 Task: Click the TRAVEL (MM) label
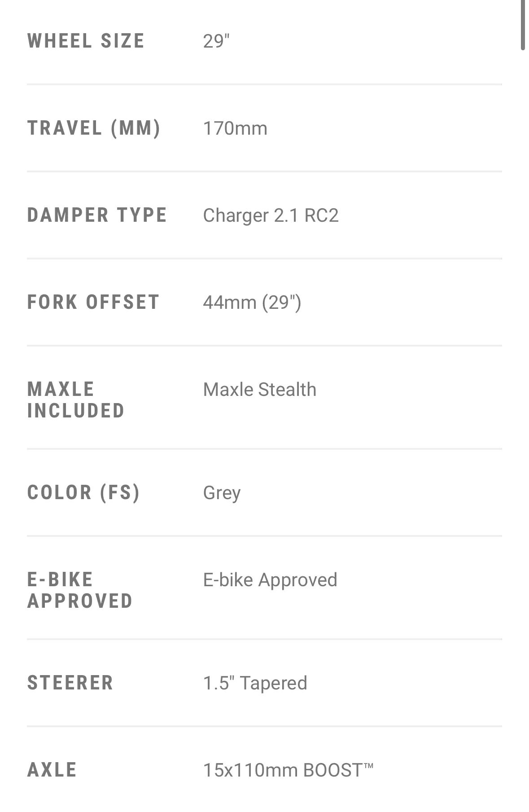pyautogui.click(x=94, y=128)
